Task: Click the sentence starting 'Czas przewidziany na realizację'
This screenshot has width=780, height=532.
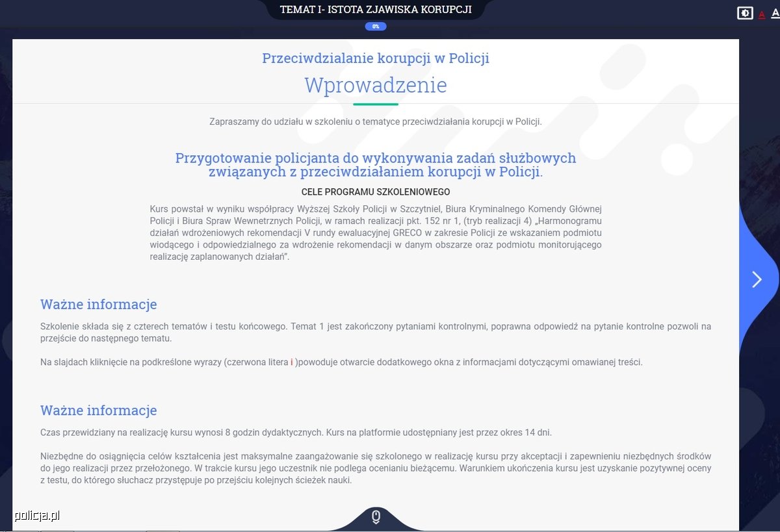Action: pyautogui.click(x=296, y=433)
